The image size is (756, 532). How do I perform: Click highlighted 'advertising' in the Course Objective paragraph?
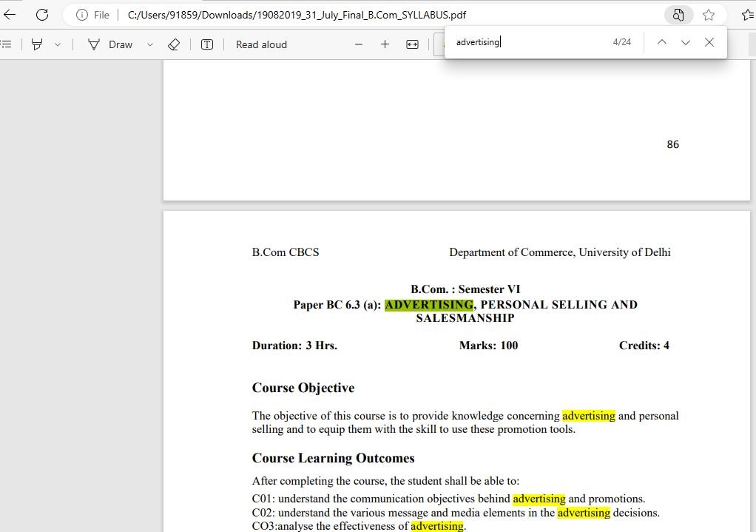pos(589,416)
